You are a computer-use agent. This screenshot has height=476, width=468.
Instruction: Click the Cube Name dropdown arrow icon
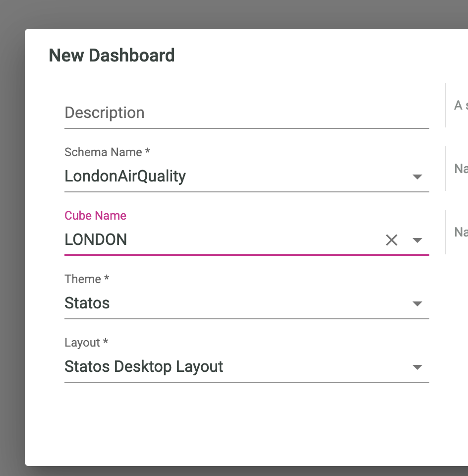pos(418,240)
